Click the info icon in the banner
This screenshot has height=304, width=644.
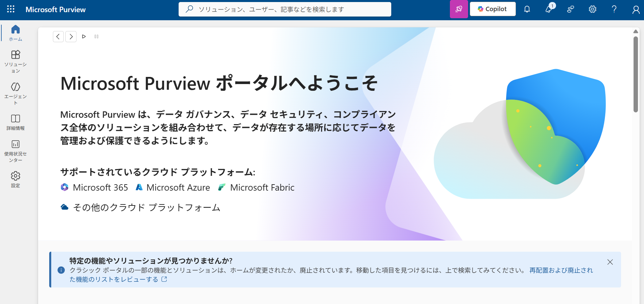pyautogui.click(x=61, y=270)
